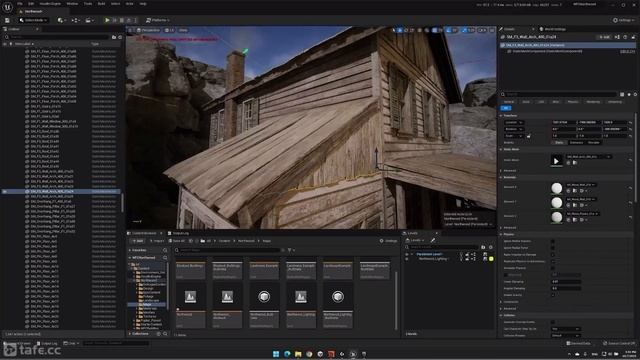
Task: Click the Unreal Engine logo icon
Action: tap(7, 7)
